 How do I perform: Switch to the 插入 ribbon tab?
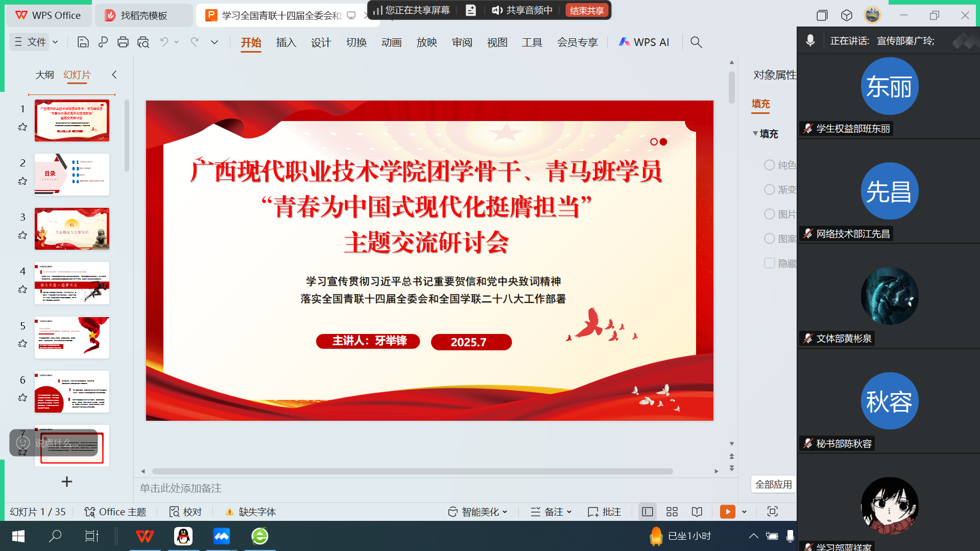click(x=286, y=42)
